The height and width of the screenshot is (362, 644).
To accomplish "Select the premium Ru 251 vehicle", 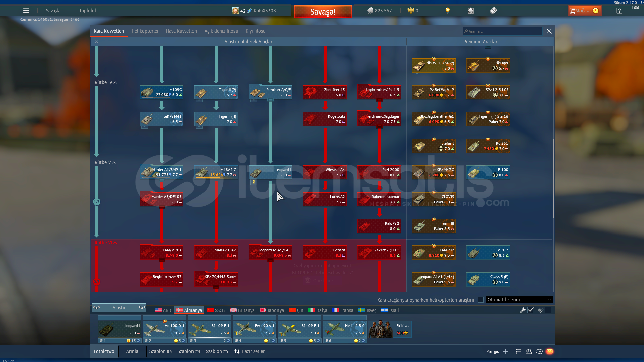I will [x=488, y=146].
